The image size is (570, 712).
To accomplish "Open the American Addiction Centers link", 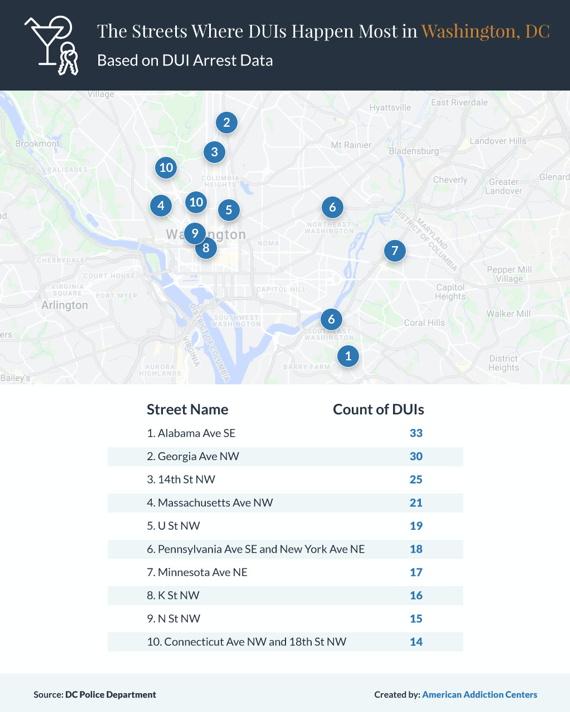I will tap(480, 694).
